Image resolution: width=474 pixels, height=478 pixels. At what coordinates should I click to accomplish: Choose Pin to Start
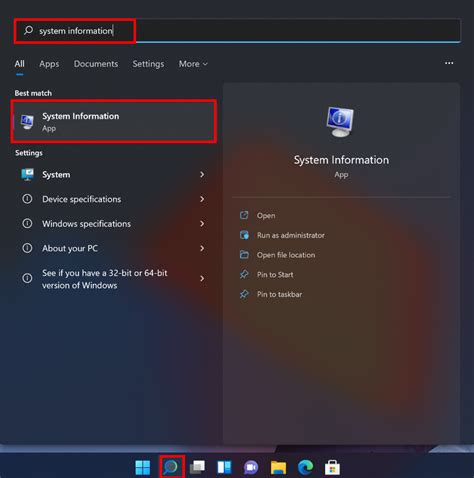275,275
